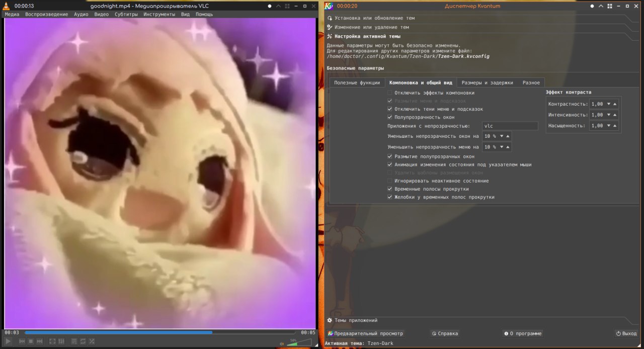The height and width of the screenshot is (349, 644).
Task: Switch to Разное tab
Action: pyautogui.click(x=531, y=83)
